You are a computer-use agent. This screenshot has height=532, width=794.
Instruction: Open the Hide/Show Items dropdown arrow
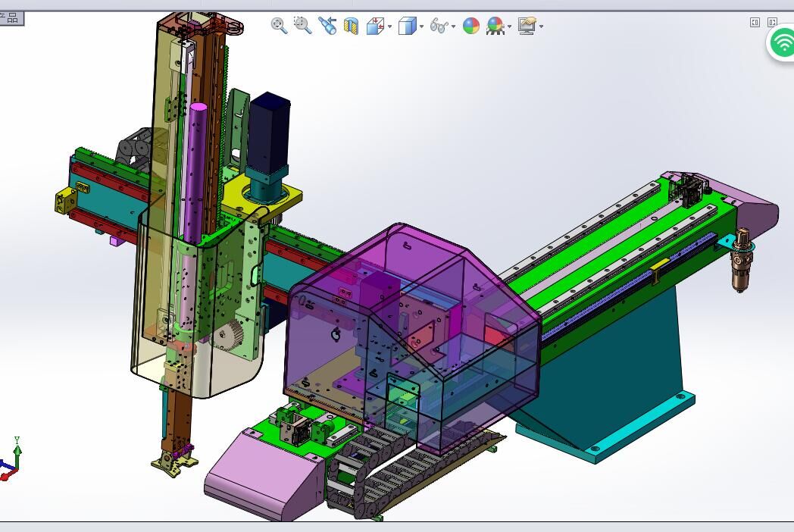coord(453,27)
